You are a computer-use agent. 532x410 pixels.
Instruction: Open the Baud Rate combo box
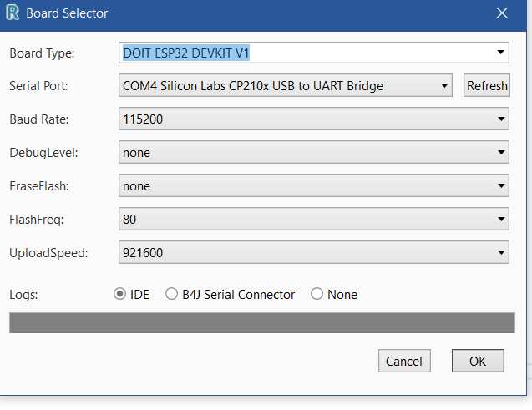(x=500, y=119)
